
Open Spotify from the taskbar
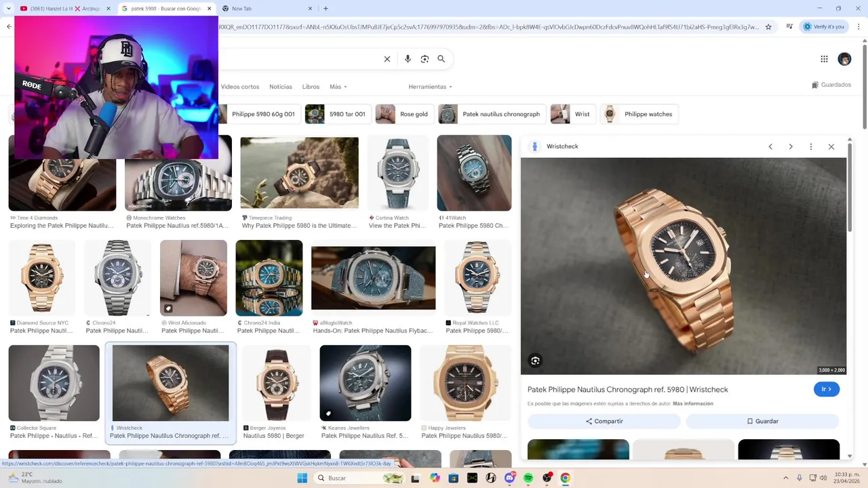click(x=528, y=478)
